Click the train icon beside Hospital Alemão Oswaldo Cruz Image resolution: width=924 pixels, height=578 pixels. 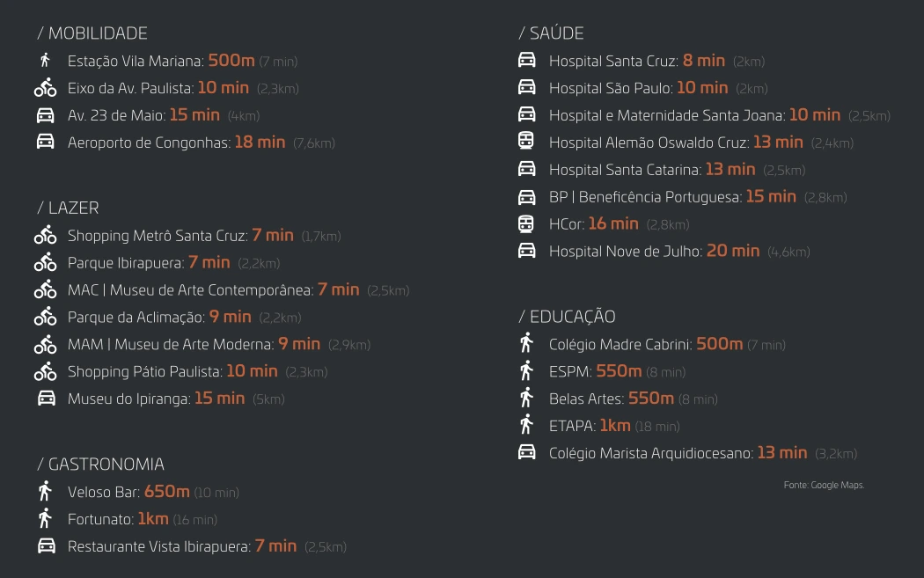coord(526,142)
